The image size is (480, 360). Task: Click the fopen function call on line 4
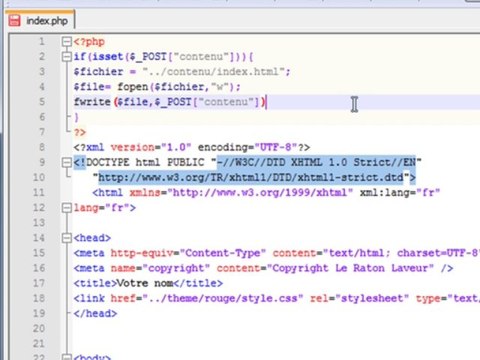click(133, 87)
